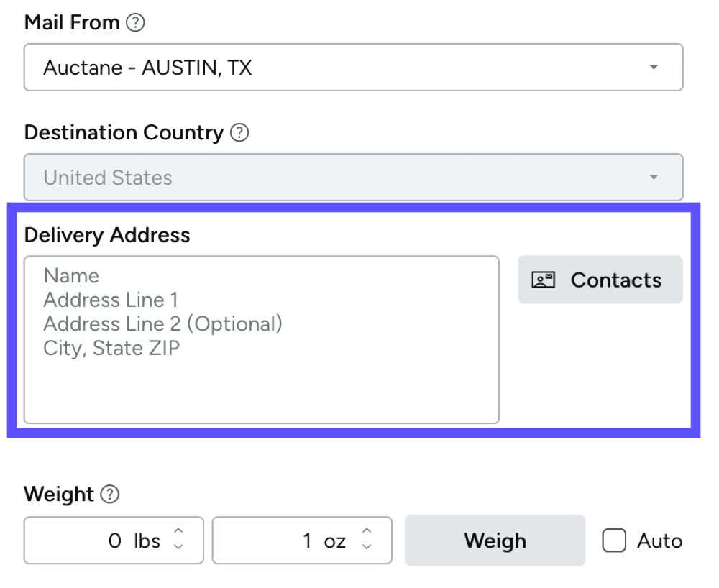Screen dimensions: 719x588
Task: Select the Auctane - AUSTIN, TX combo box
Action: pyautogui.click(x=324, y=68)
